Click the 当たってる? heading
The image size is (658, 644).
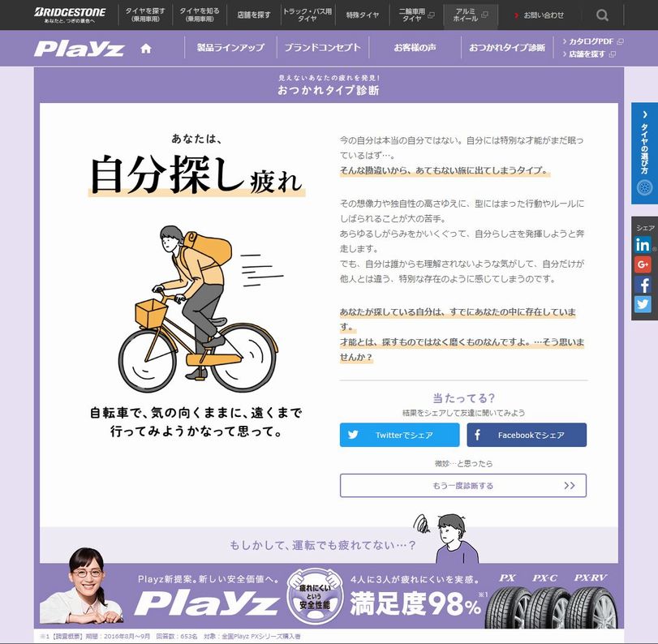pos(463,397)
